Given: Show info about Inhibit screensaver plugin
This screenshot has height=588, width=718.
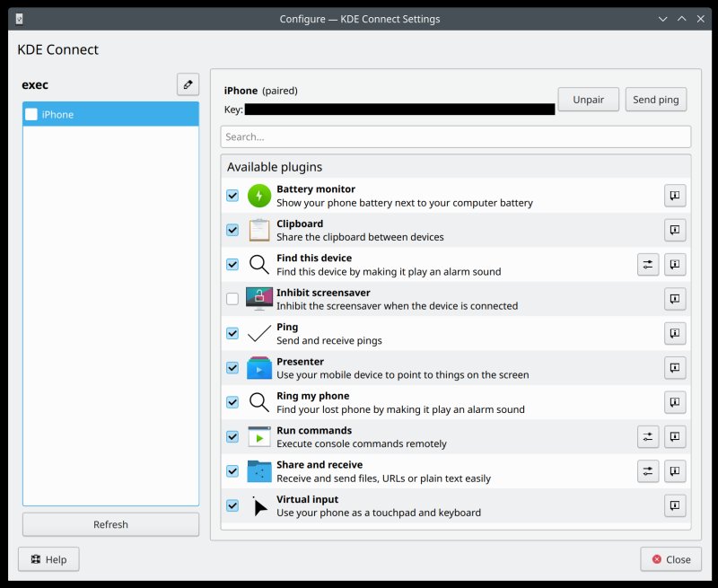Looking at the screenshot, I should tap(675, 299).
